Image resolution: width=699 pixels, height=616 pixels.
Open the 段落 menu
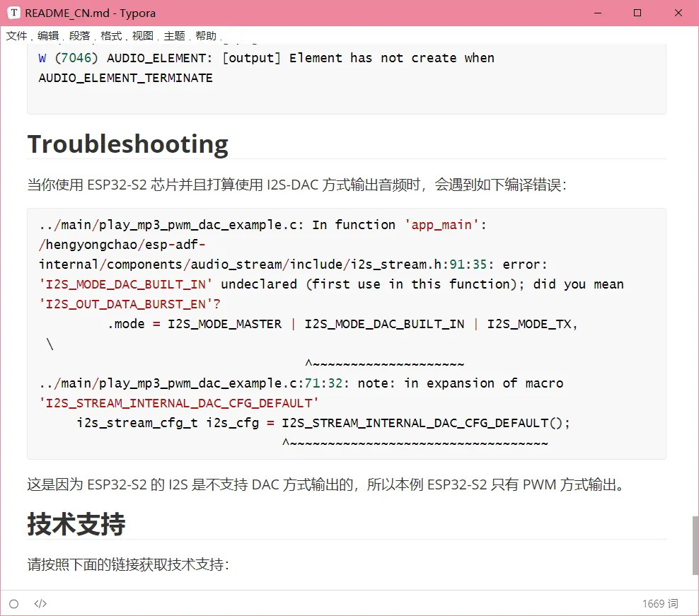coord(79,36)
